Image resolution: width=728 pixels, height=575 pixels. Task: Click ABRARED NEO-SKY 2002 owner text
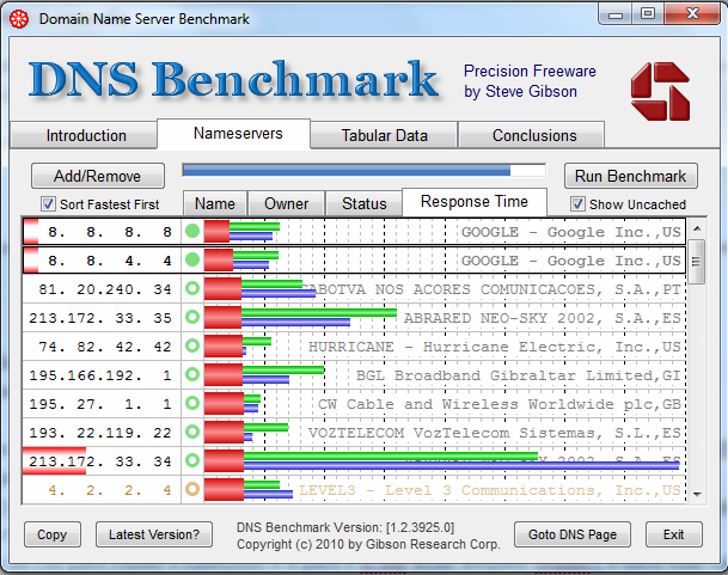click(542, 318)
